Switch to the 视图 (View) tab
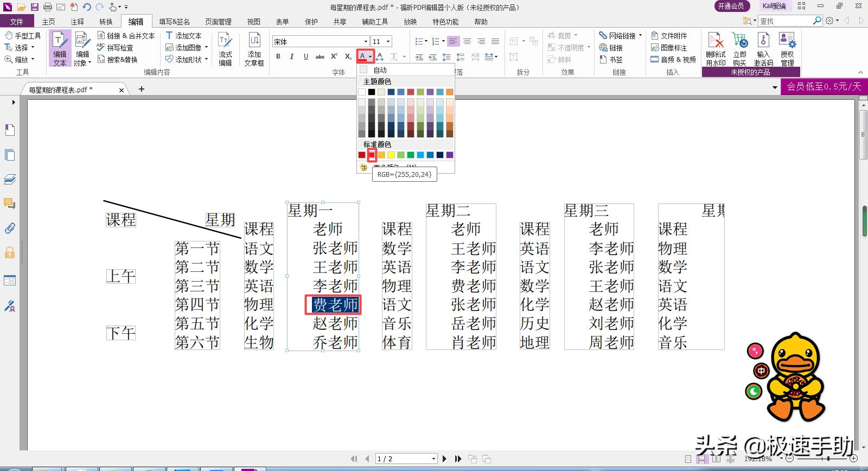The width and height of the screenshot is (868, 471). (x=254, y=22)
